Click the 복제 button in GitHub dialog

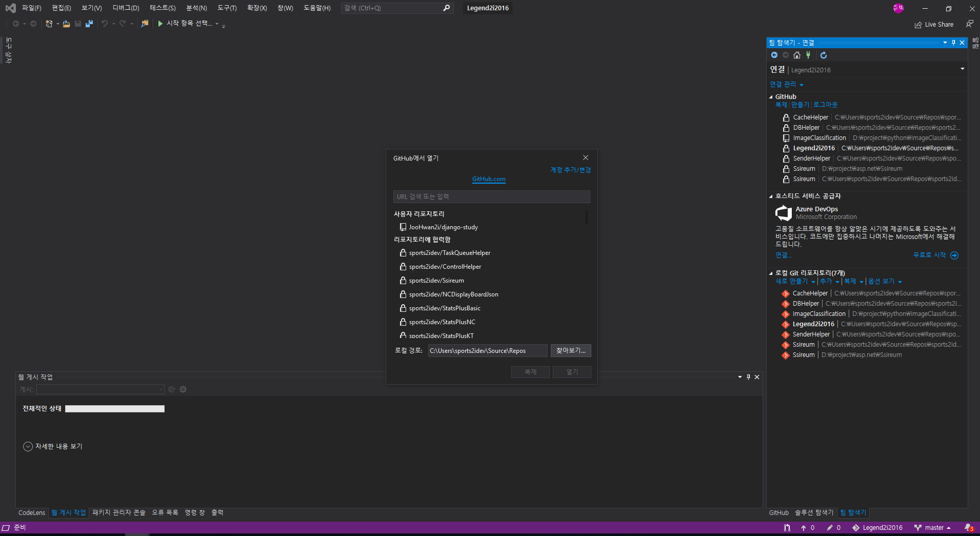pyautogui.click(x=530, y=372)
